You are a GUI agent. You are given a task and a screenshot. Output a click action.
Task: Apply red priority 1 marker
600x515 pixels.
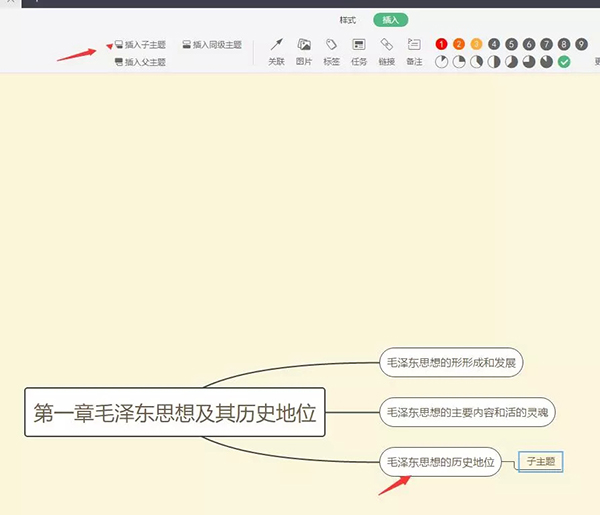coord(442,44)
